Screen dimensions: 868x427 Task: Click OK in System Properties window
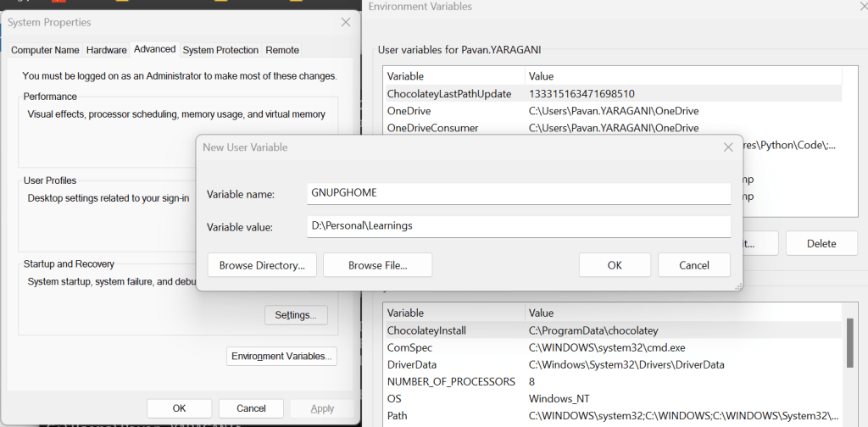(179, 408)
